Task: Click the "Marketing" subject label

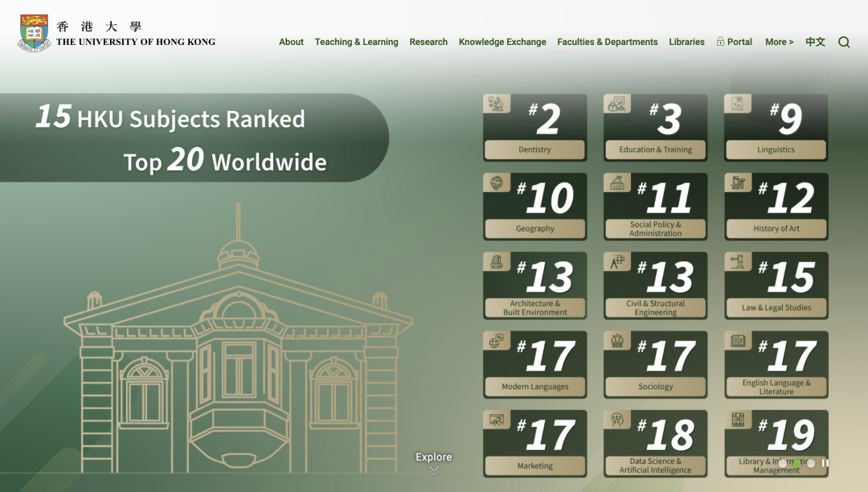Action: click(534, 466)
